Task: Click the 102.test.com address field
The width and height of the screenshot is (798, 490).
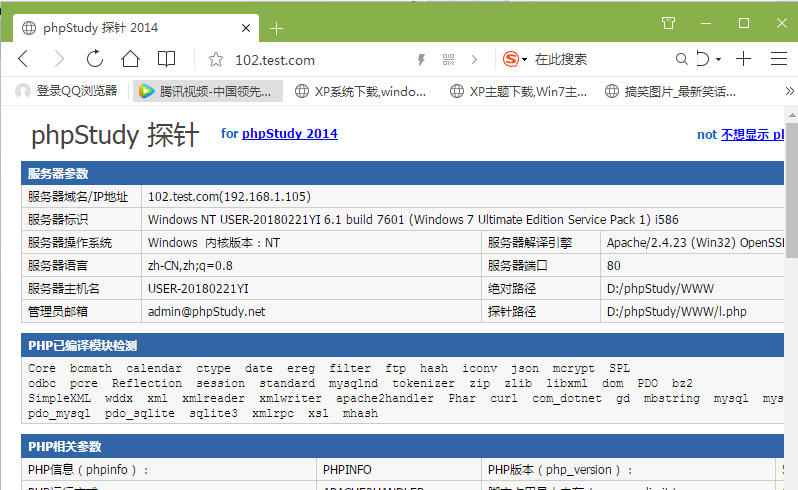Action: [x=275, y=60]
